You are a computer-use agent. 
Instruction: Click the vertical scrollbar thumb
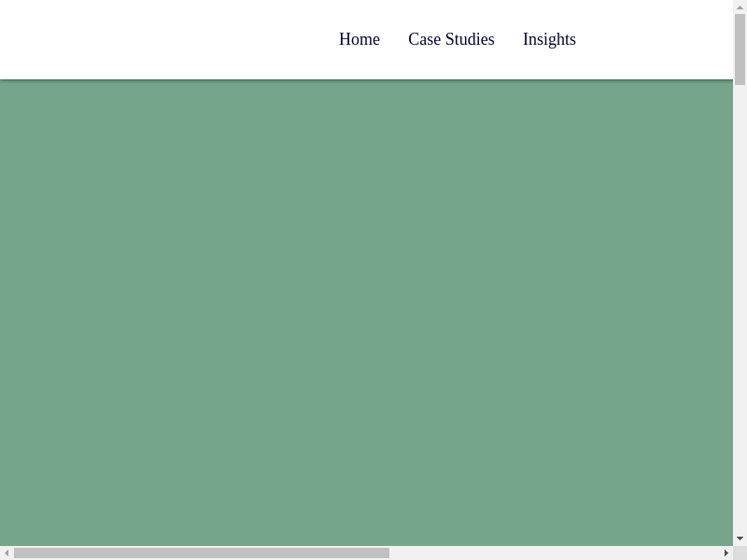click(740, 49)
